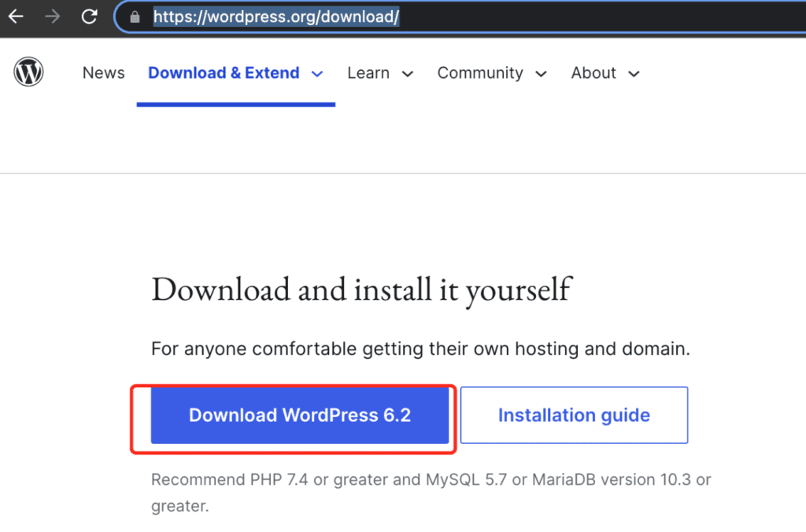
Task: Click the browser back arrow
Action: tap(16, 17)
